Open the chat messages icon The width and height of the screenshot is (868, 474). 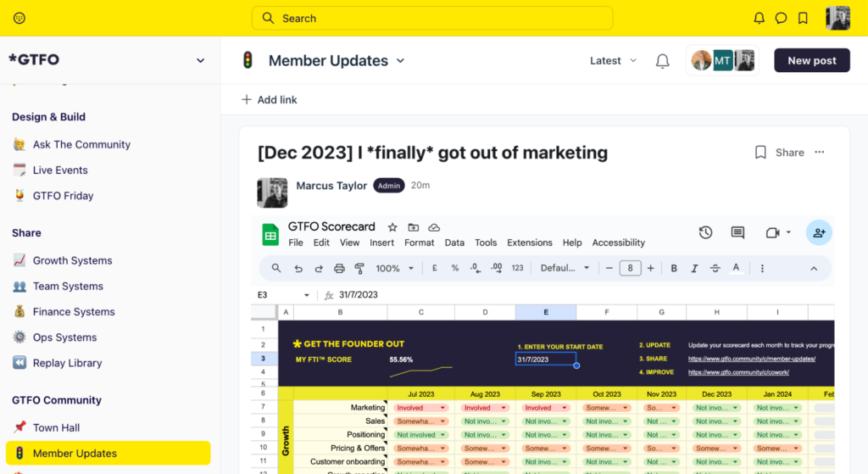pyautogui.click(x=781, y=18)
